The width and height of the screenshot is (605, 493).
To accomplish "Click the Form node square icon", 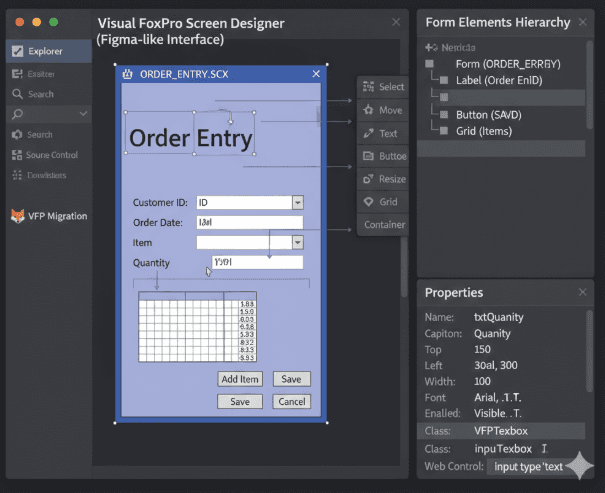I will pos(429,64).
